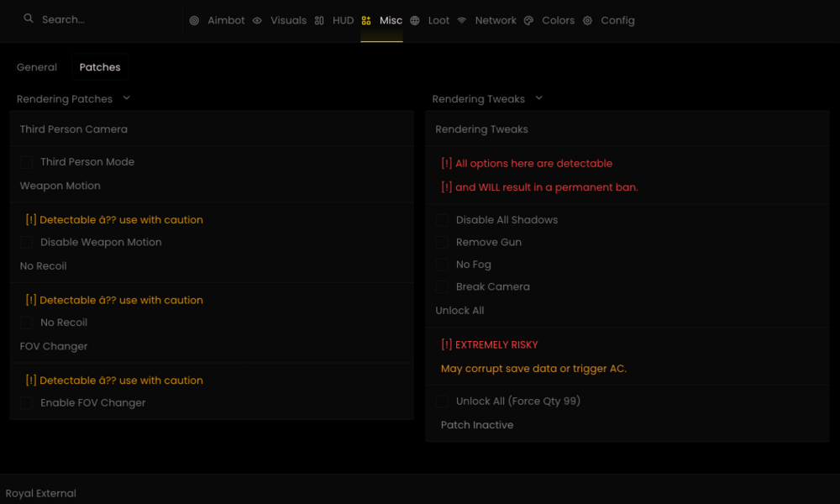Click the FOV Changer section label
Screen dimensions: 840x504
tap(54, 347)
